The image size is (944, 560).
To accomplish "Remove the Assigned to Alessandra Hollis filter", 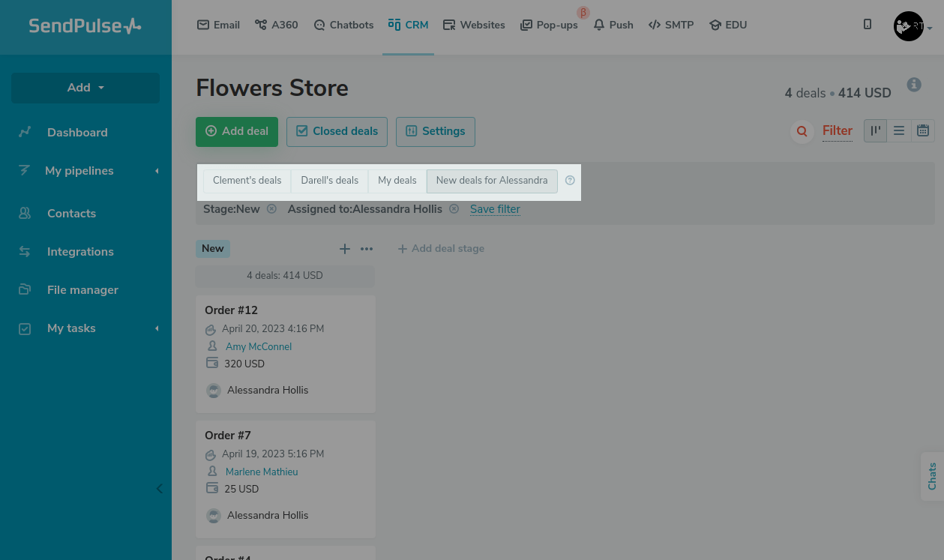I will (x=454, y=209).
